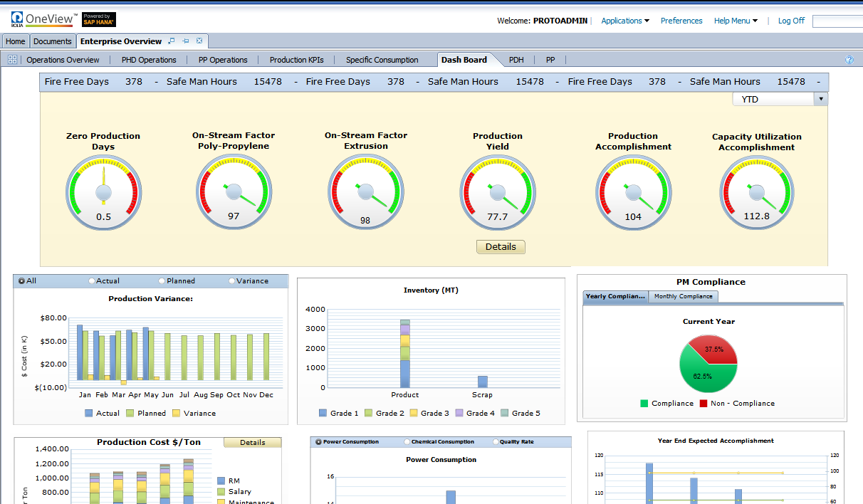The width and height of the screenshot is (863, 504).
Task: Open the PP Operations tab
Action: tap(223, 60)
